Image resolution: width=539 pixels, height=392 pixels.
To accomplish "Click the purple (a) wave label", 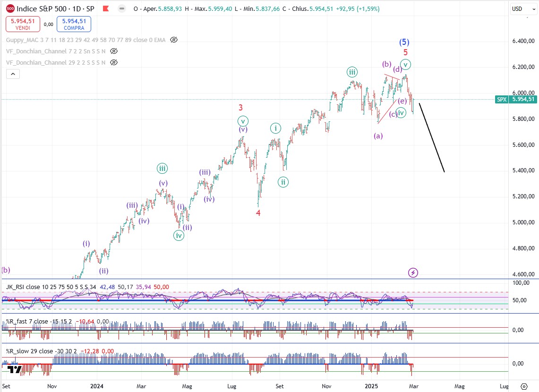I will [x=378, y=136].
